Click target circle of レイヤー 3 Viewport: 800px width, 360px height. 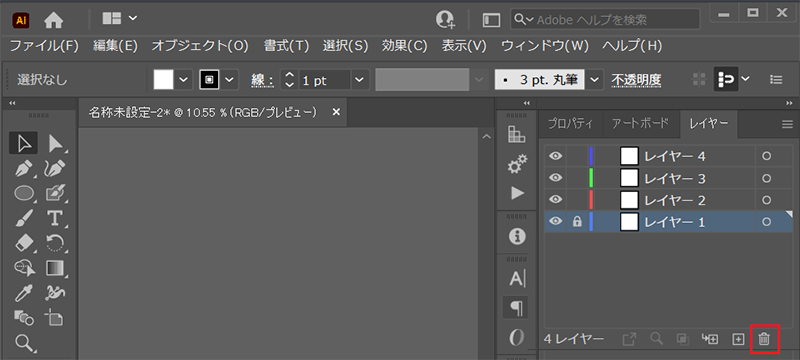tap(766, 178)
